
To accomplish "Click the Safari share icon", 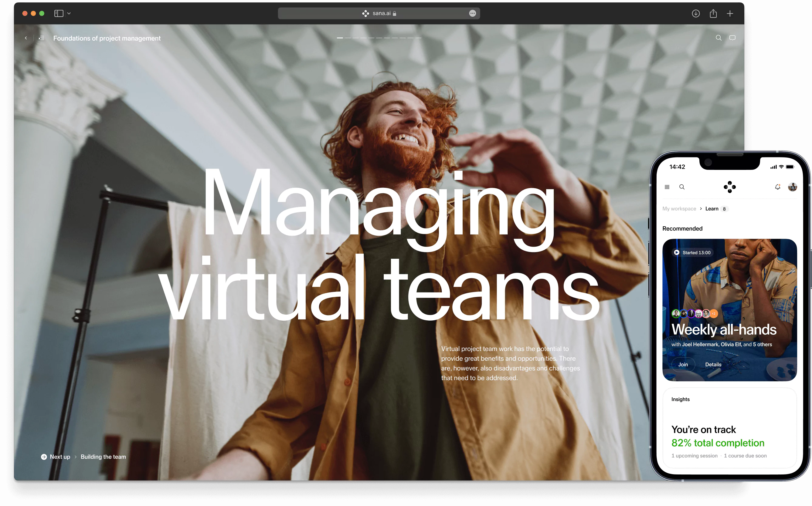I will coord(713,13).
